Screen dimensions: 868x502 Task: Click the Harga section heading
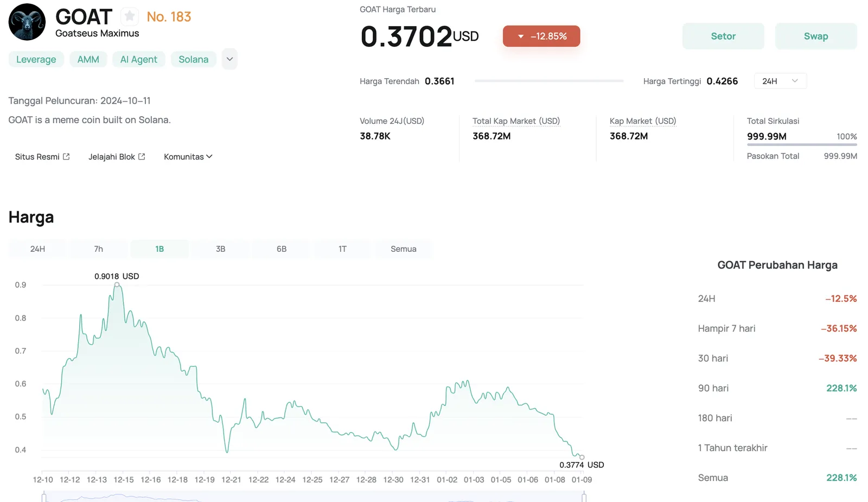coord(31,217)
